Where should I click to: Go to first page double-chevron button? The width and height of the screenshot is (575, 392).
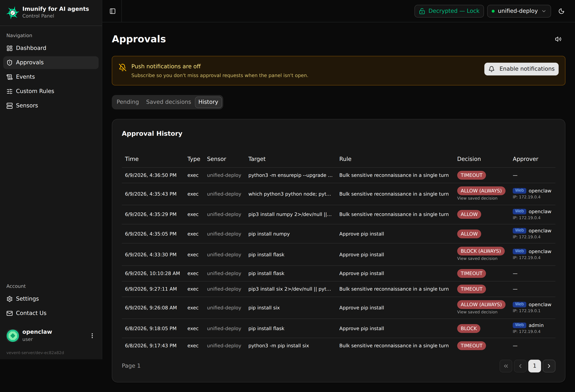pos(506,366)
